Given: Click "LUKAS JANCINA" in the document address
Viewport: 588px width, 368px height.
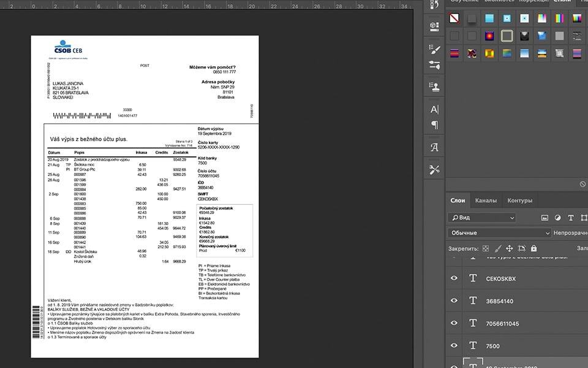Looking at the screenshot, I should coord(68,83).
